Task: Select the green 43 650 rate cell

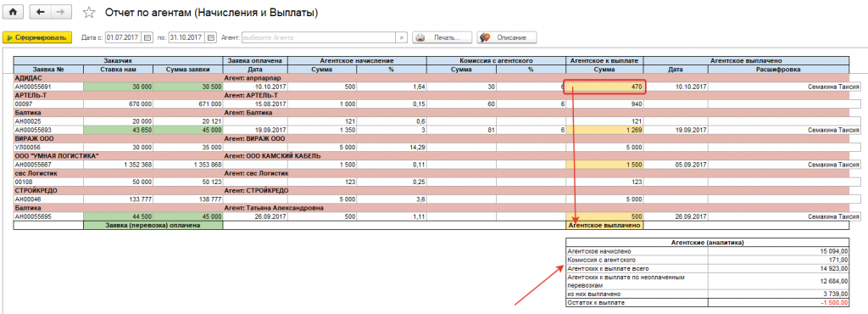Action: [118, 130]
